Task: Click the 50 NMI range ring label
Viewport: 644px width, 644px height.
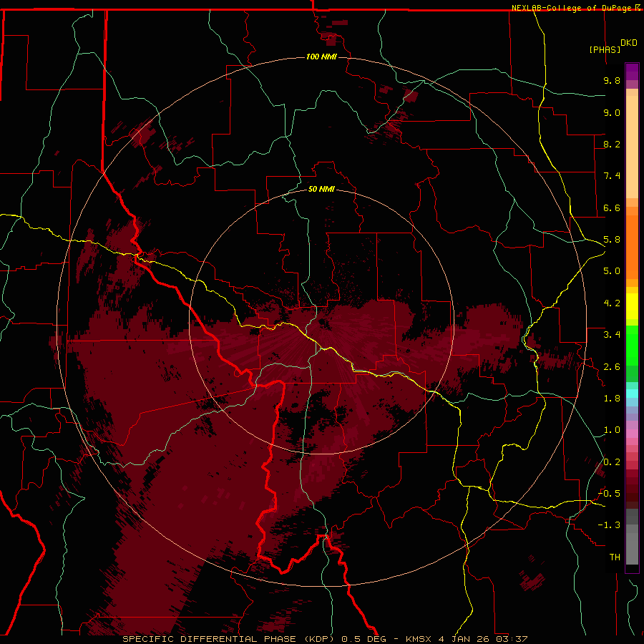Action: 321,189
